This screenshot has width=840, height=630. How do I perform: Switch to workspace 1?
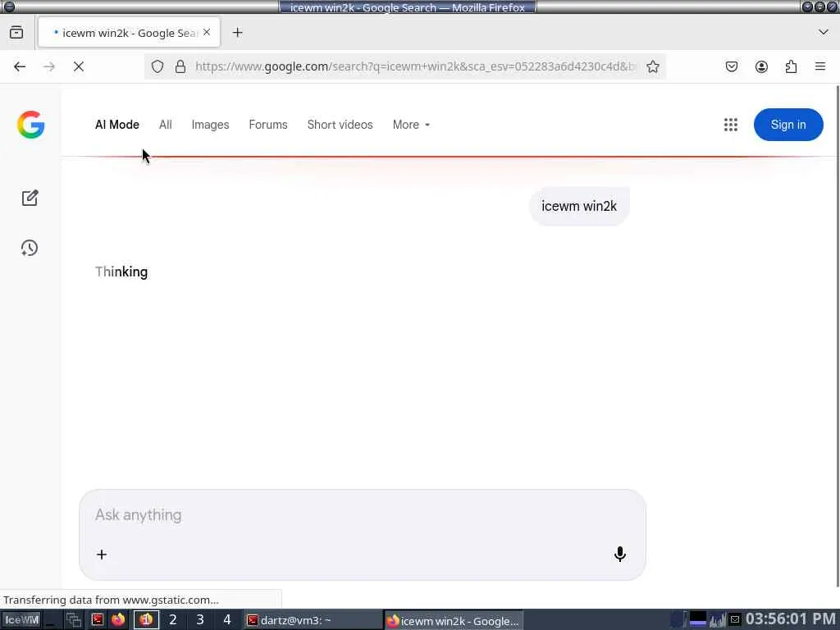tap(146, 620)
